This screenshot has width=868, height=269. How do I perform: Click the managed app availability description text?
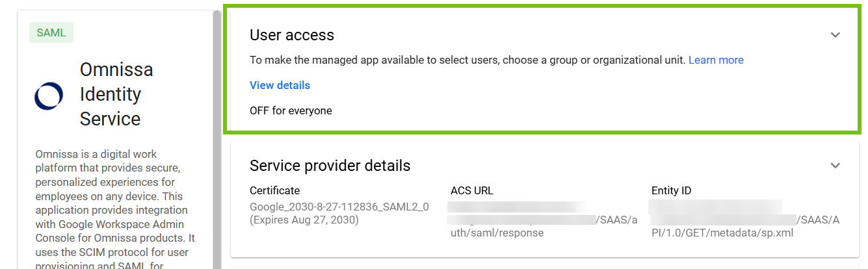[467, 60]
